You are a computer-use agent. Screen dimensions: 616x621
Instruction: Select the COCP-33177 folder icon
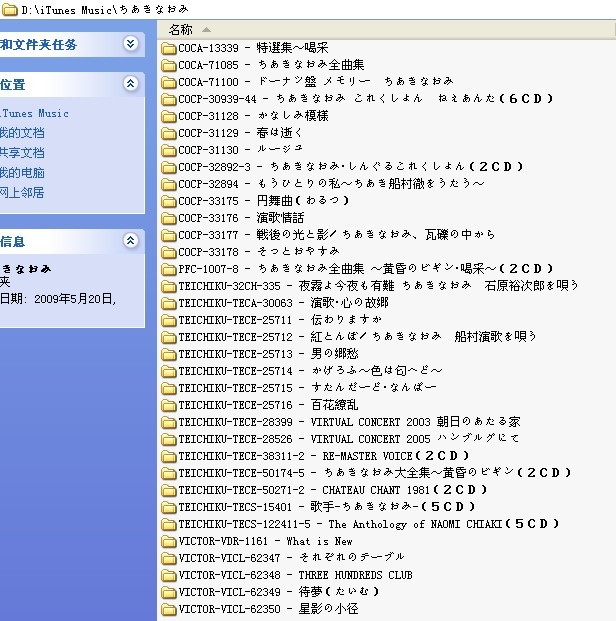pyautogui.click(x=169, y=236)
